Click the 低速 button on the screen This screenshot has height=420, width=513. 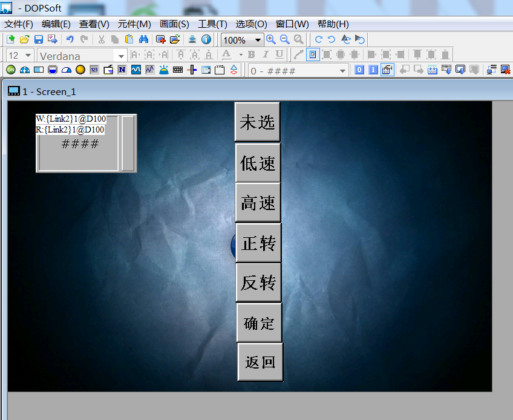click(258, 163)
